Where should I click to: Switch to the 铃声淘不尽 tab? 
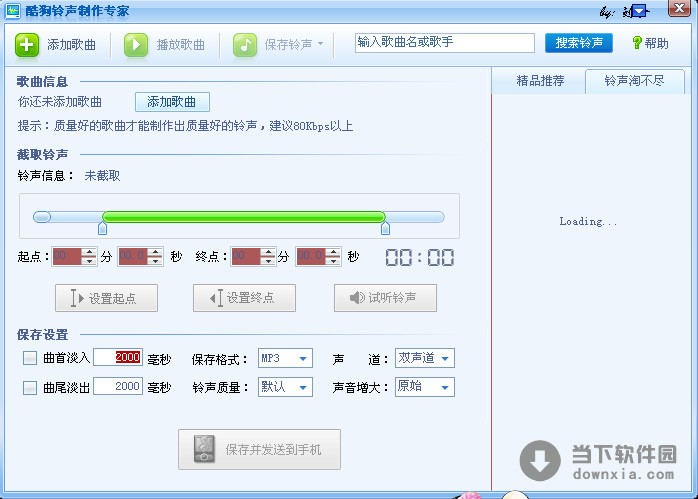[x=634, y=81]
